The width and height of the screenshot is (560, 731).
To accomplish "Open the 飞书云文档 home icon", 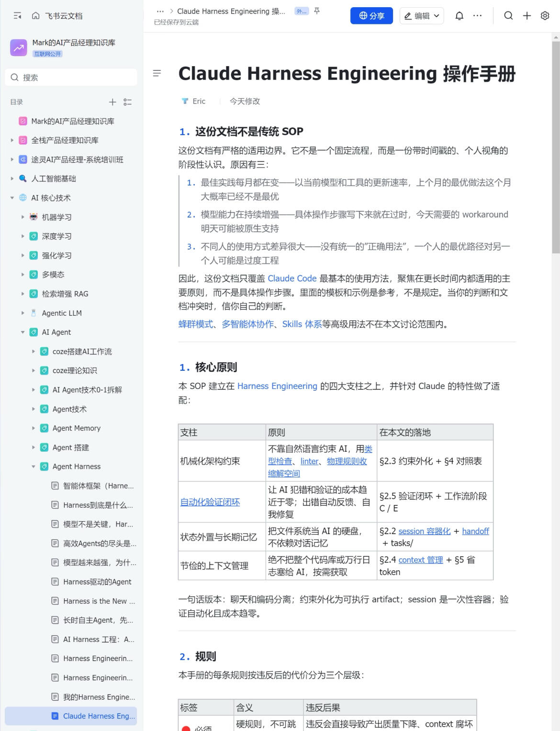I will [35, 16].
